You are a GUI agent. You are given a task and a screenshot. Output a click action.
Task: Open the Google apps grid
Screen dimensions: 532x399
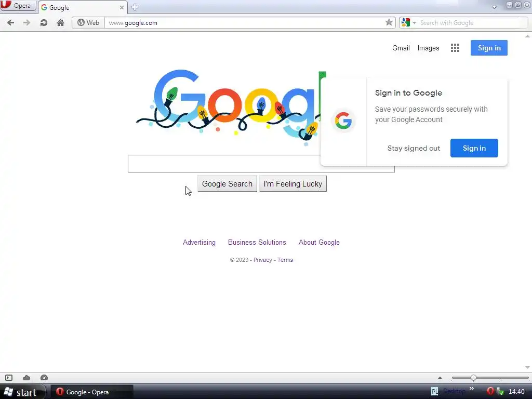(455, 48)
